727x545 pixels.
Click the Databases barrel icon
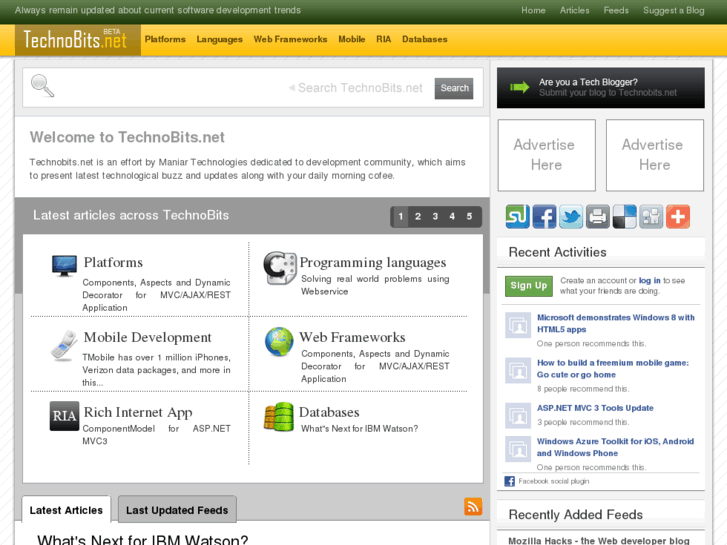[x=279, y=417]
